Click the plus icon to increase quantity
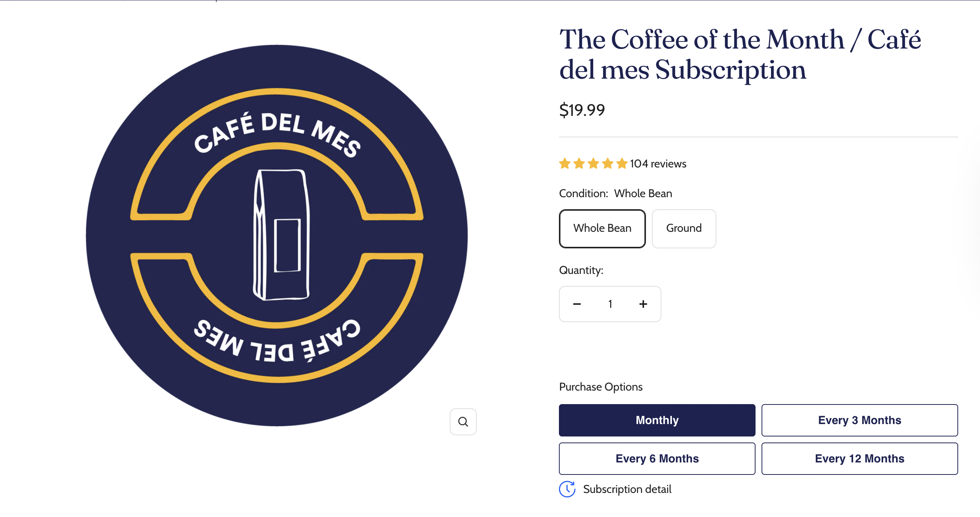Image resolution: width=980 pixels, height=517 pixels. tap(643, 304)
